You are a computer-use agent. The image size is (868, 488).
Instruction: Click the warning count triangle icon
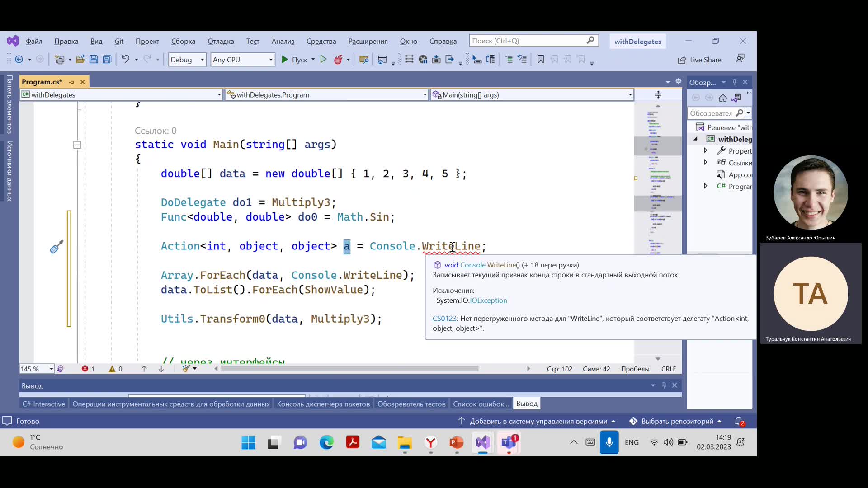112,369
